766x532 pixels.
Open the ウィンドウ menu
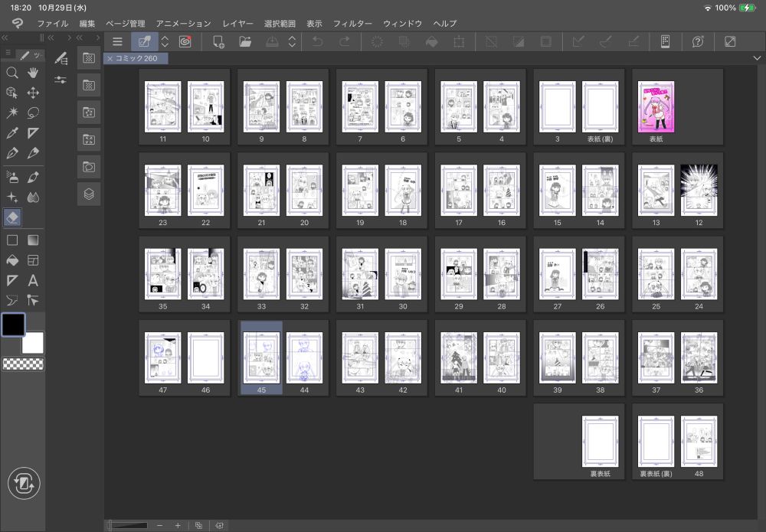403,24
